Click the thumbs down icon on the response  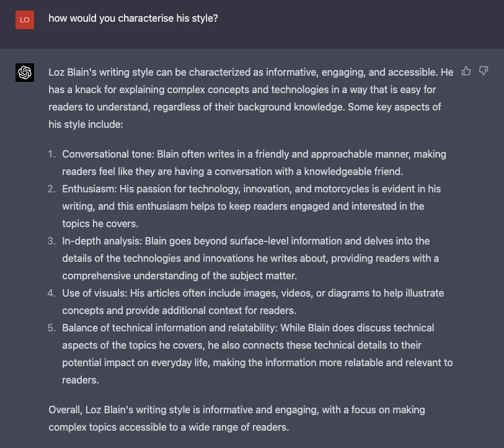click(x=484, y=71)
